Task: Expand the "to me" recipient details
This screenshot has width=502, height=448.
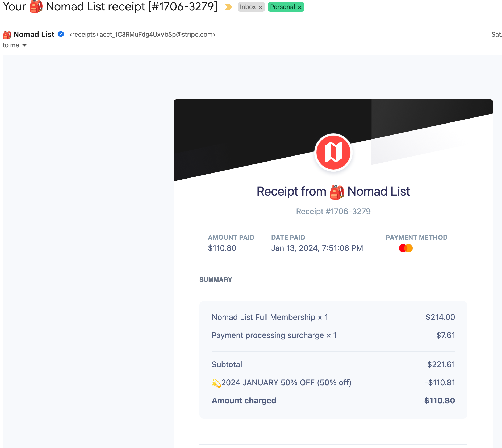Action: pos(24,45)
